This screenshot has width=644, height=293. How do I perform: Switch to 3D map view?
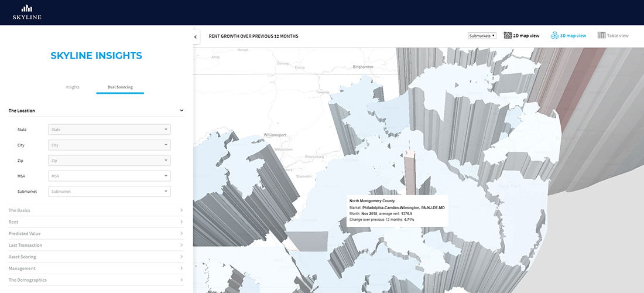(x=568, y=36)
